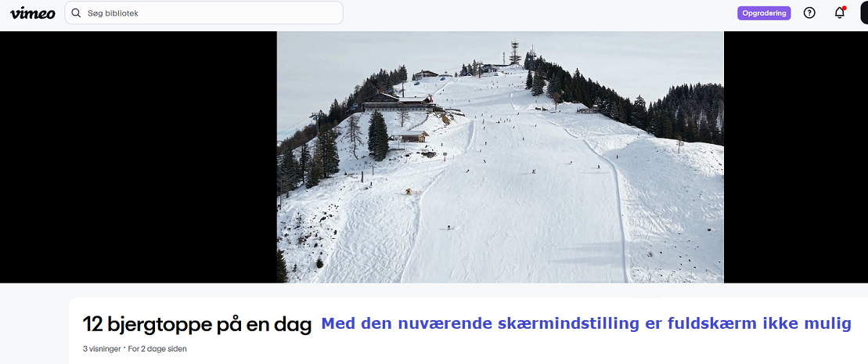The height and width of the screenshot is (364, 868).
Task: Click the 'For 2 dage siden' timestamp
Action: coord(157,349)
